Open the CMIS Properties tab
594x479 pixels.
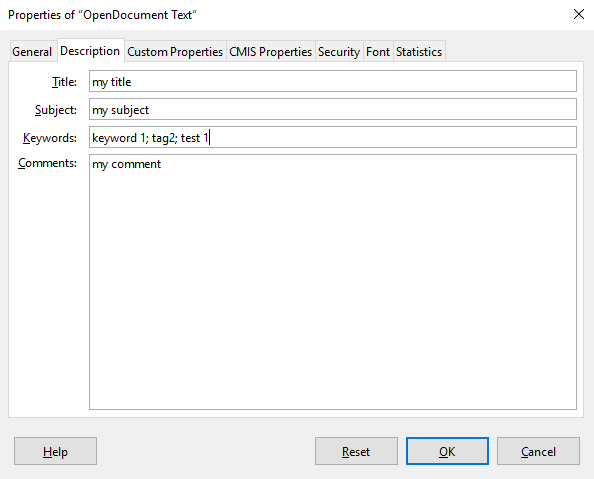tap(270, 52)
